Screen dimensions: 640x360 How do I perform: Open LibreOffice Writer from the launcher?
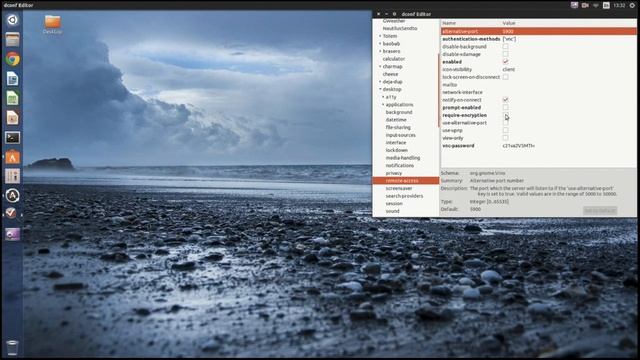pos(12,79)
